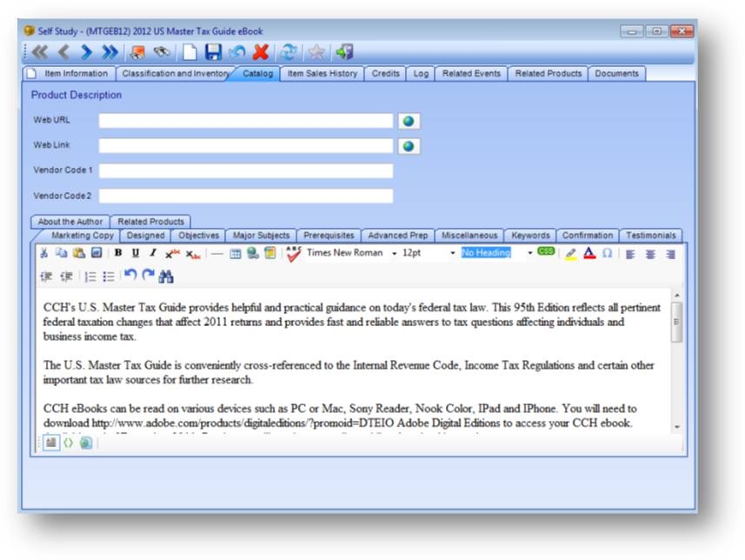
Task: Insert a hyperlink with the globe-chain icon
Action: pyautogui.click(x=253, y=253)
